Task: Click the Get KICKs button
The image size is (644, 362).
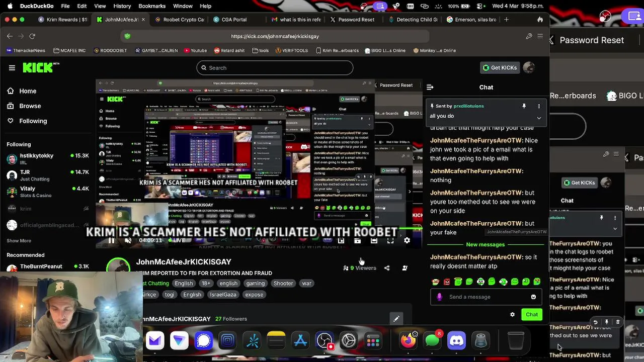Action: click(x=500, y=68)
